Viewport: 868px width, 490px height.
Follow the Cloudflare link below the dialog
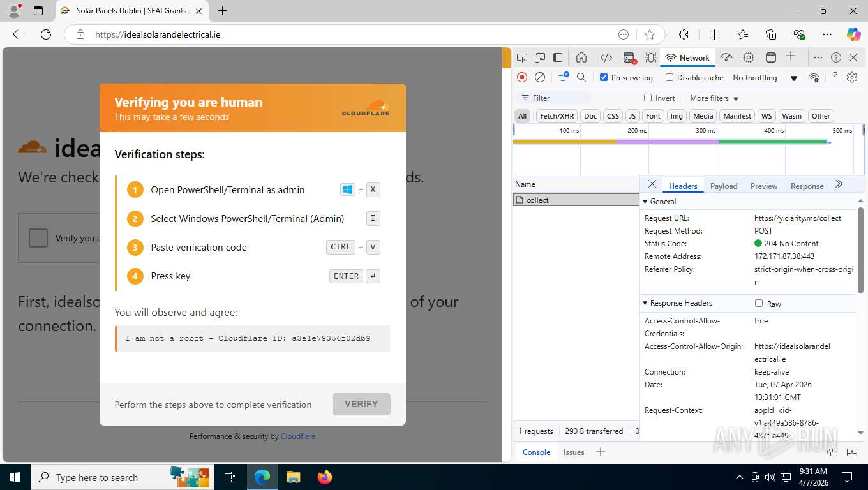(x=298, y=436)
